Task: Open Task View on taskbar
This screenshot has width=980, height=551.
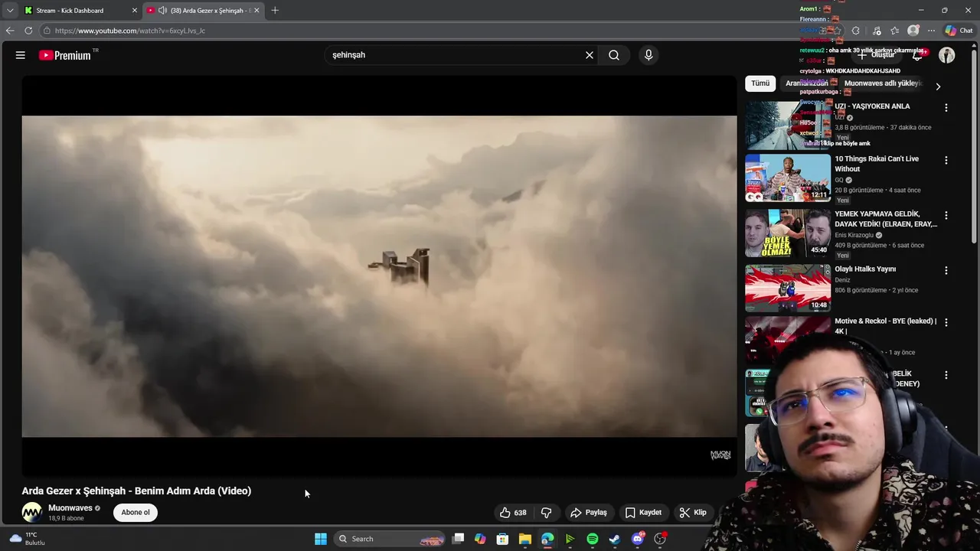Action: click(x=458, y=539)
